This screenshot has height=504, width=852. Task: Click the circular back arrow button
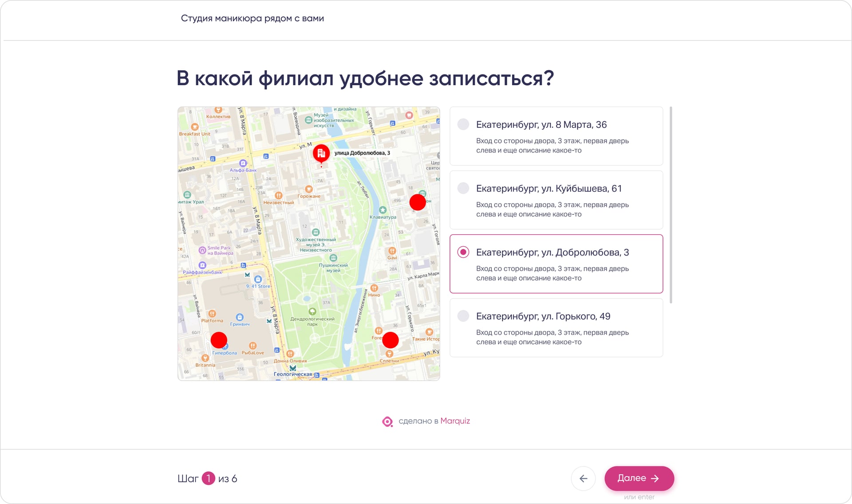584,478
